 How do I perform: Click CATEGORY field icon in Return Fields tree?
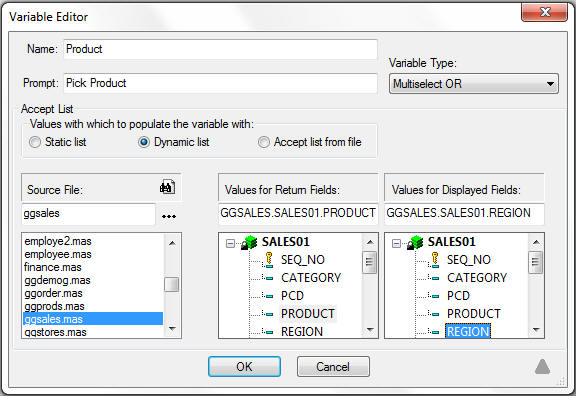269,278
